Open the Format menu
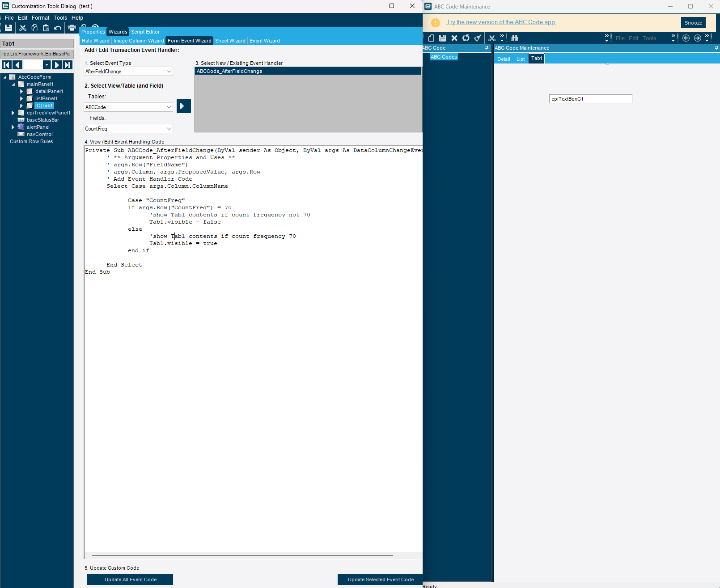720x588 pixels. tap(41, 18)
